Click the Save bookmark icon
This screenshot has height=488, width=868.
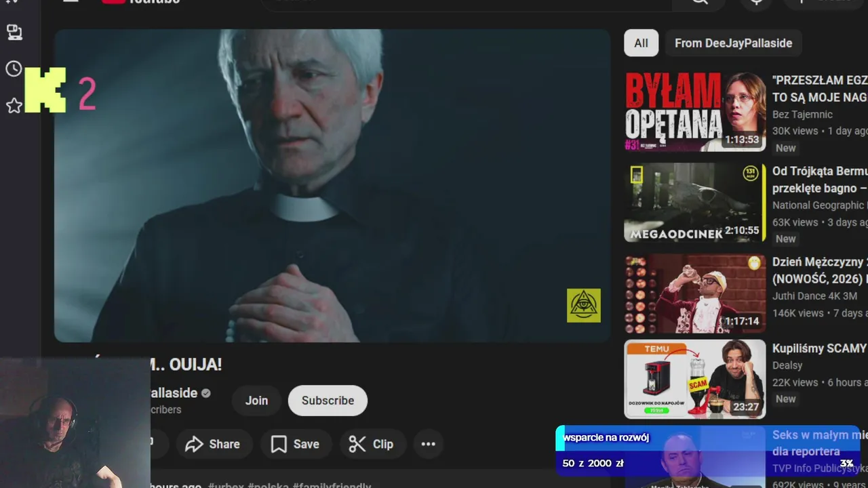279,444
